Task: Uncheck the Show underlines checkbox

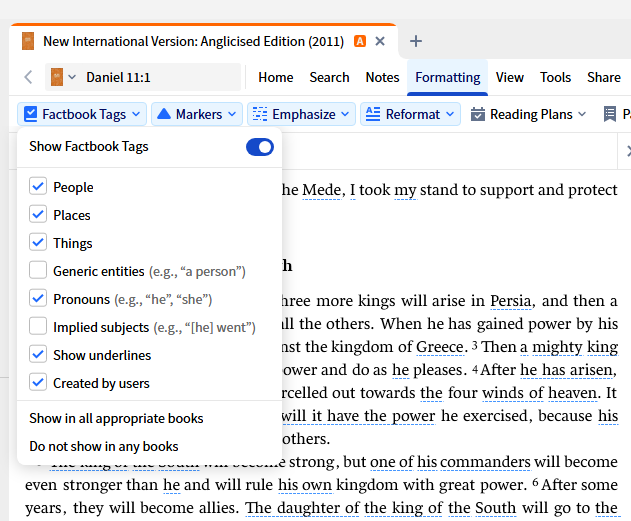Action: point(38,354)
